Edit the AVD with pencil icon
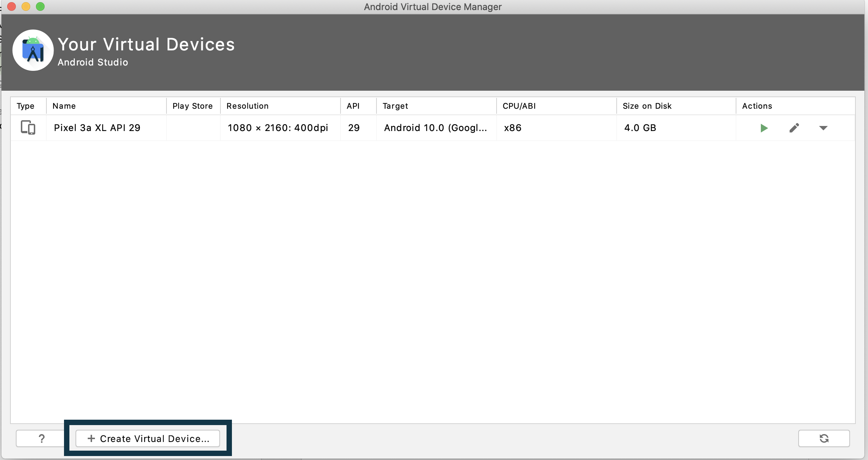Screen dimensions: 868x460 pyautogui.click(x=794, y=128)
